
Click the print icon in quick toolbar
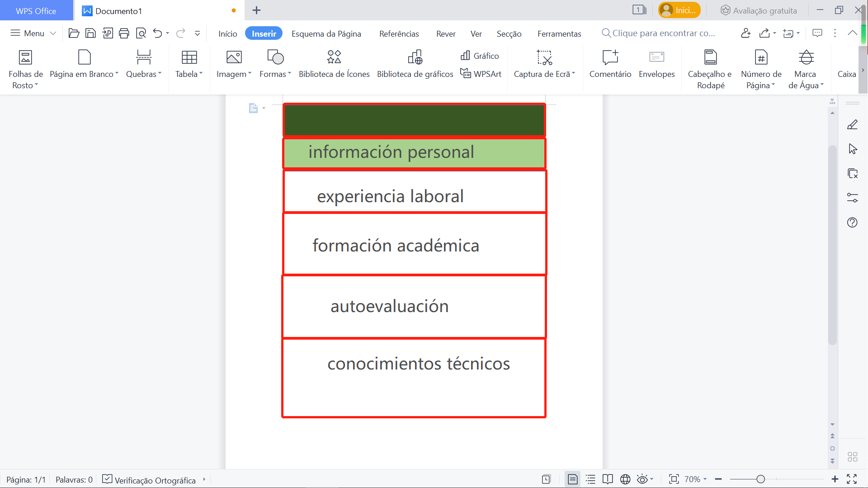[124, 33]
